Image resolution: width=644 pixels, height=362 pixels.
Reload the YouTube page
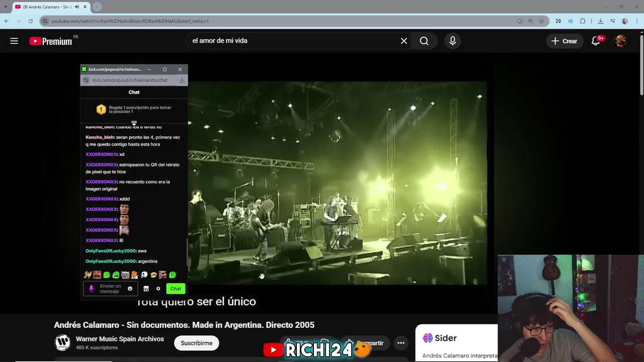coord(31,21)
